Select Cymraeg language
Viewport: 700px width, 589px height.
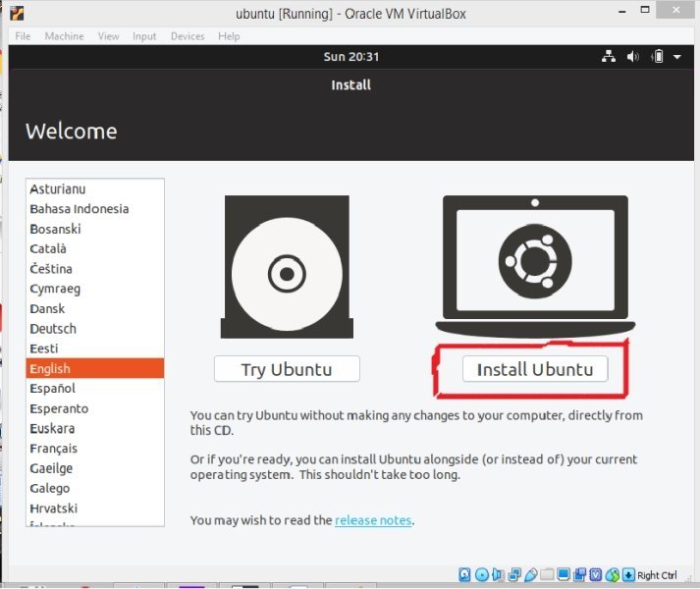[x=95, y=289]
